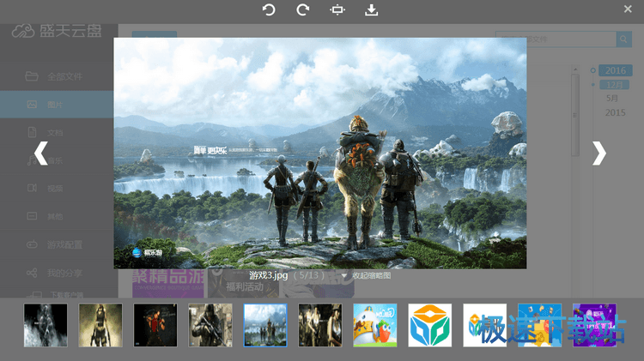Select 图片 category in the sidebar
Image resolution: width=644 pixels, height=361 pixels.
coord(57,105)
